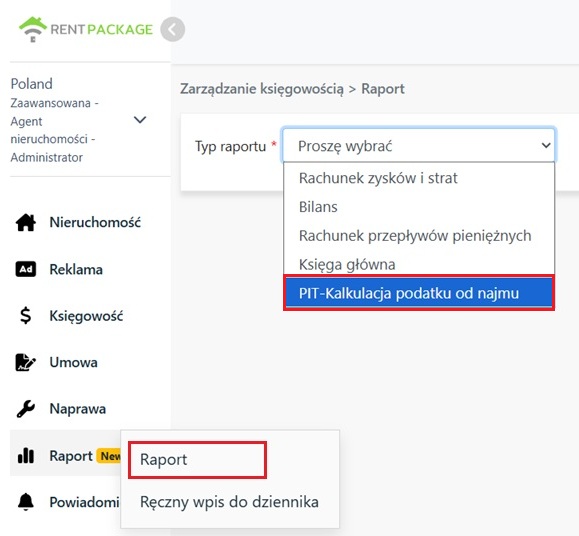The image size is (579, 536).
Task: Collapse sidebar with the round arrow button
Action: (172, 30)
